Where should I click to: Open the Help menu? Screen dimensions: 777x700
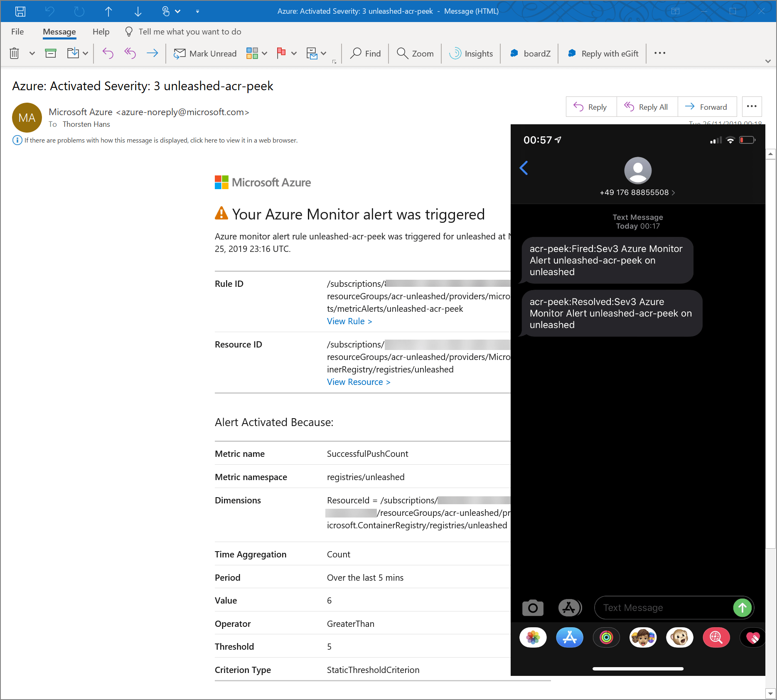pyautogui.click(x=101, y=32)
